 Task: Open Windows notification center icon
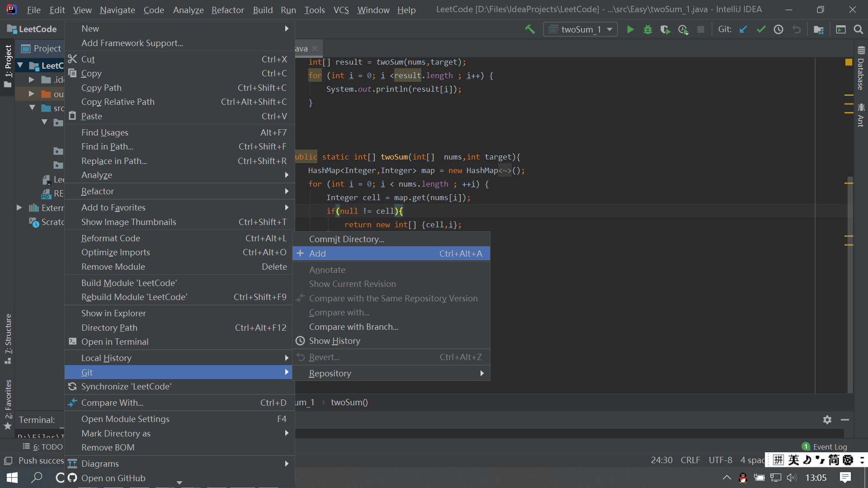(845, 478)
